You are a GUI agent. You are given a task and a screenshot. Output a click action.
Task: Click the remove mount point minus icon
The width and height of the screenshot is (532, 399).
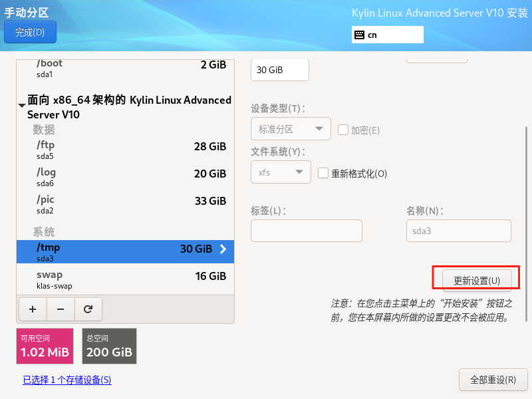pyautogui.click(x=61, y=309)
